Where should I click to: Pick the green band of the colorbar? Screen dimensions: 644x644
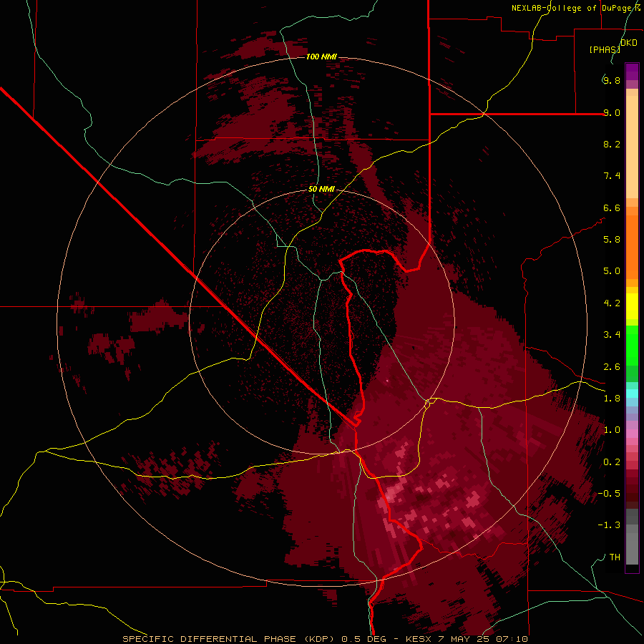[632, 345]
